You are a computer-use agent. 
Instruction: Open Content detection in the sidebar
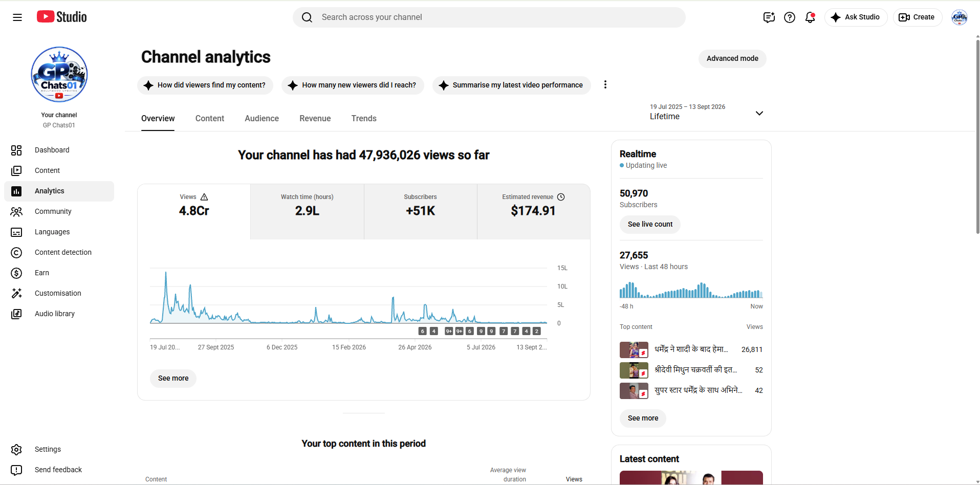click(x=59, y=252)
